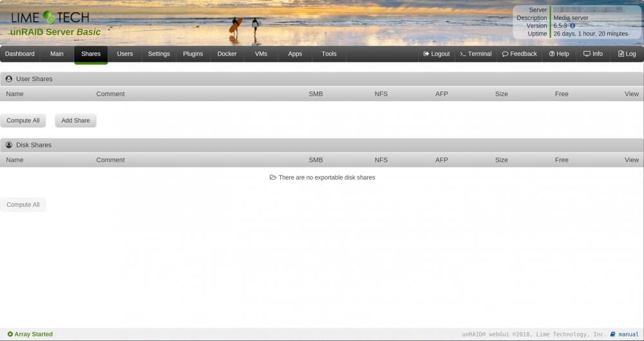Screen dimensions: 644x341
Task: Open the Dashboard tab
Action: point(20,54)
